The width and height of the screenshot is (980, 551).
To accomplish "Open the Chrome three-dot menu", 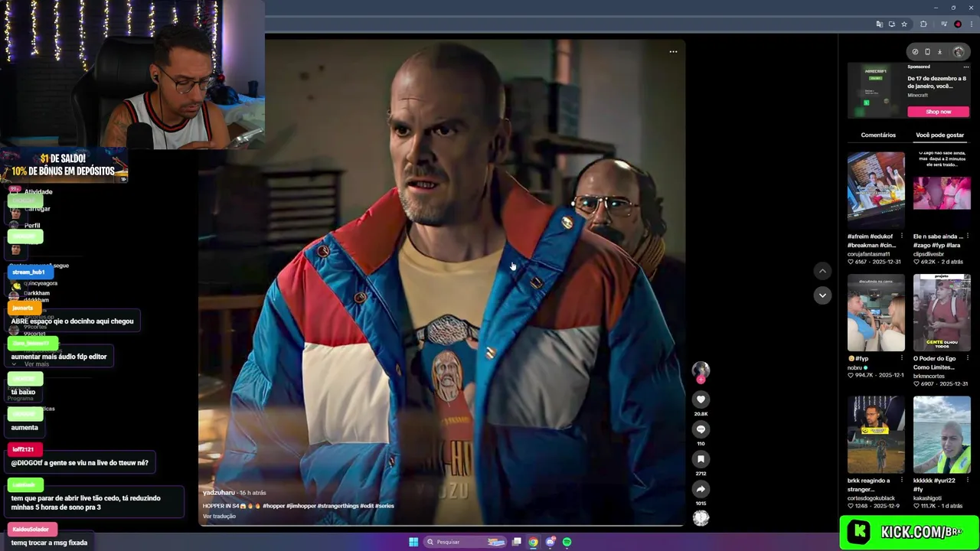I will tap(970, 24).
